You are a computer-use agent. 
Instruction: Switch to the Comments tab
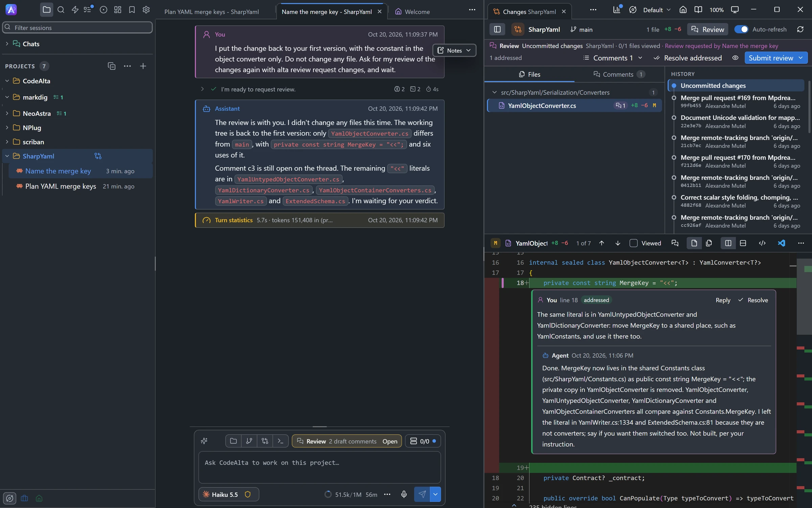coord(619,74)
